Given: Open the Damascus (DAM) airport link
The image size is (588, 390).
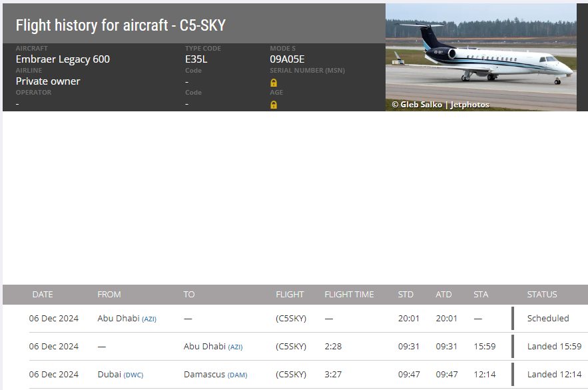Looking at the screenshot, I should point(215,375).
